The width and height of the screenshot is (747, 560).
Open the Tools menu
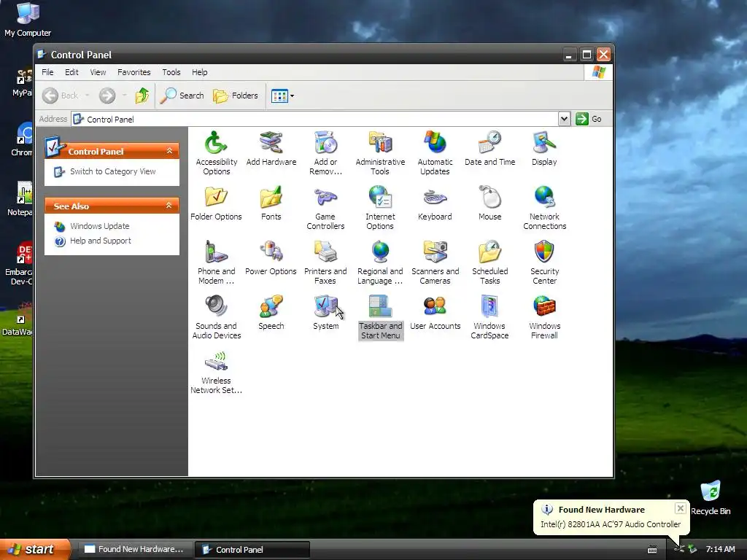(171, 72)
